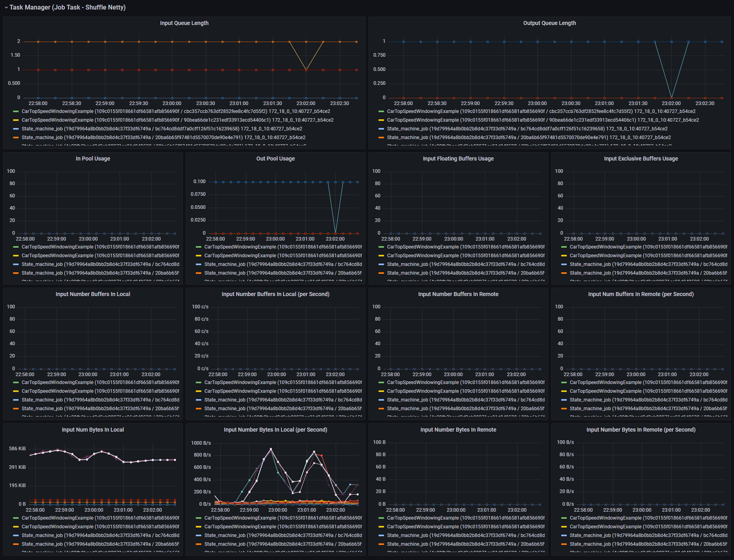Click orange State_machine_job swatch in Output Queue Length legend
734x560 pixels.
(x=381, y=138)
